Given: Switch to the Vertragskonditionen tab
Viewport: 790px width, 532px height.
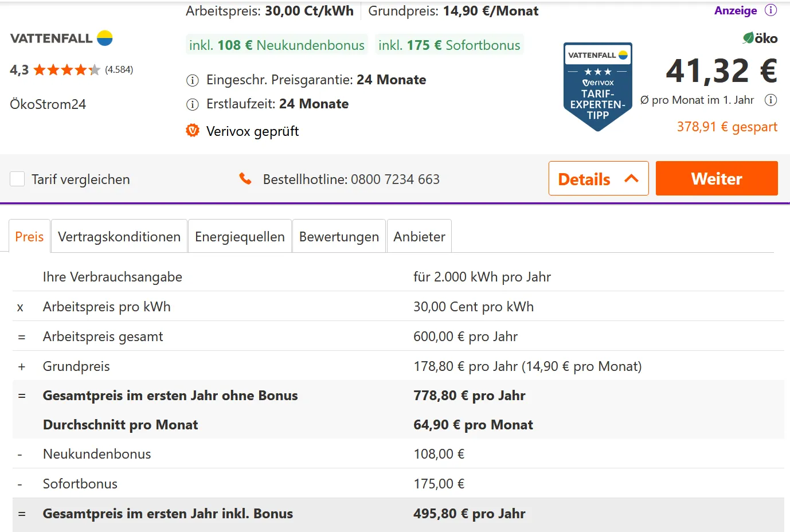Looking at the screenshot, I should 119,237.
